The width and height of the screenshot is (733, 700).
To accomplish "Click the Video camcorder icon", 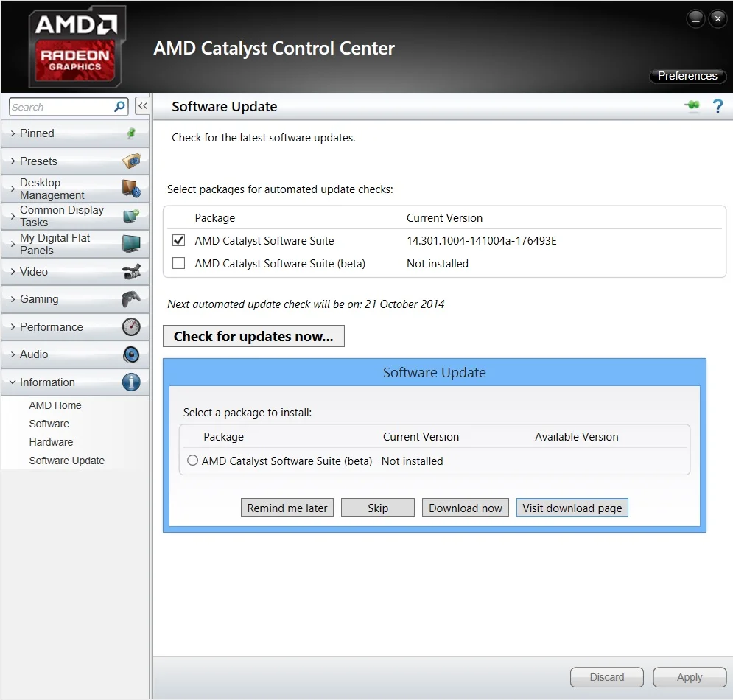I will tap(131, 271).
